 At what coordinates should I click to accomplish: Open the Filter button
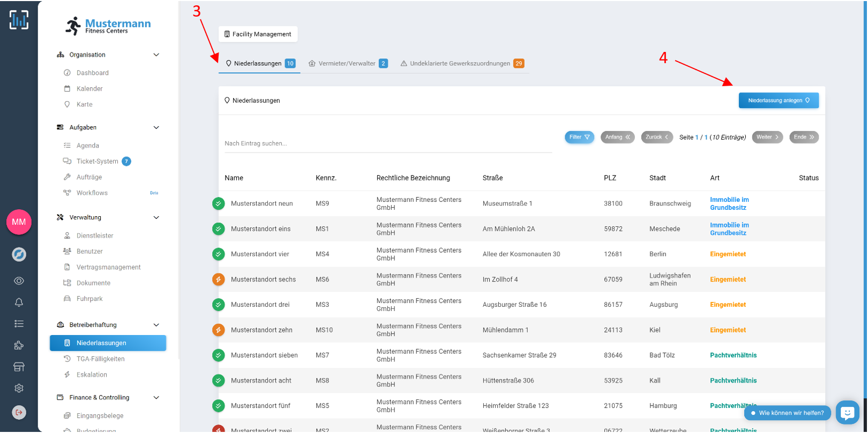coord(579,137)
